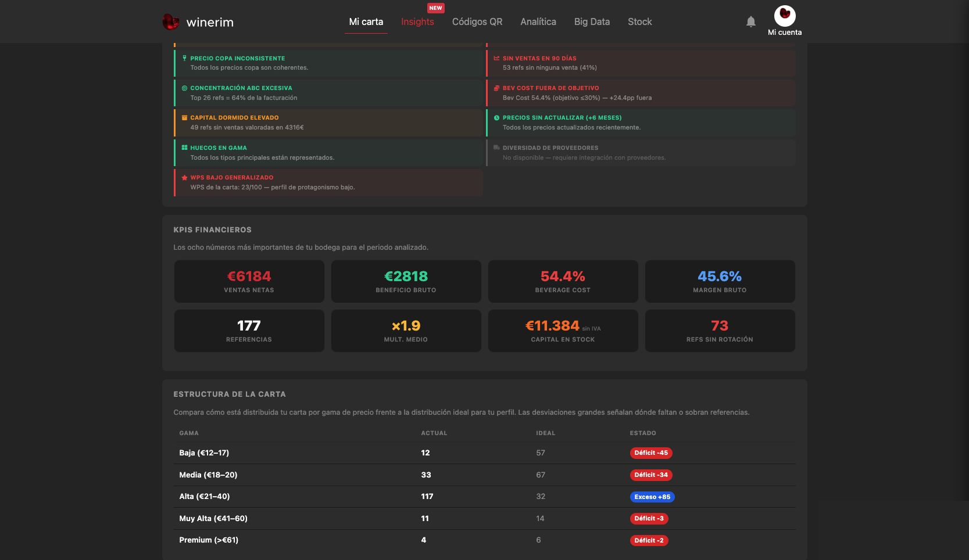This screenshot has height=560, width=969.
Task: Select the Beverage cost 54.4% KPI card
Action: pos(563,281)
